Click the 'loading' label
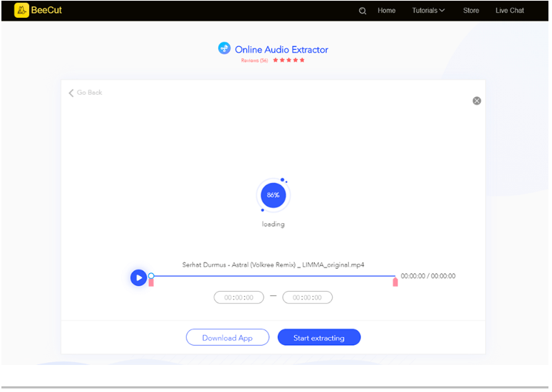The width and height of the screenshot is (552, 392). 274,224
